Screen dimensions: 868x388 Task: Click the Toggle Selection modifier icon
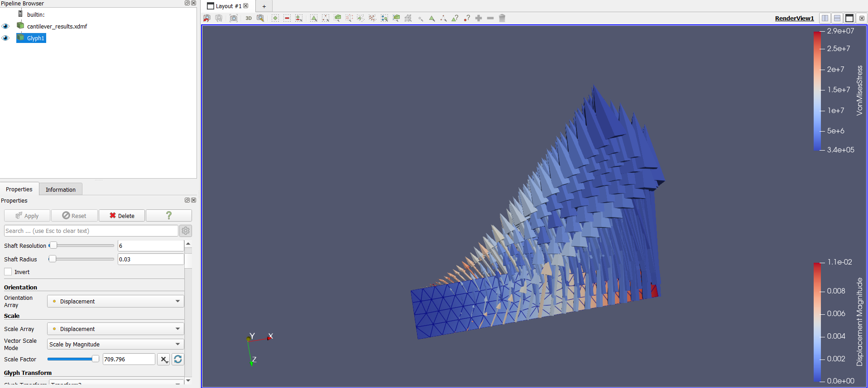(x=299, y=18)
